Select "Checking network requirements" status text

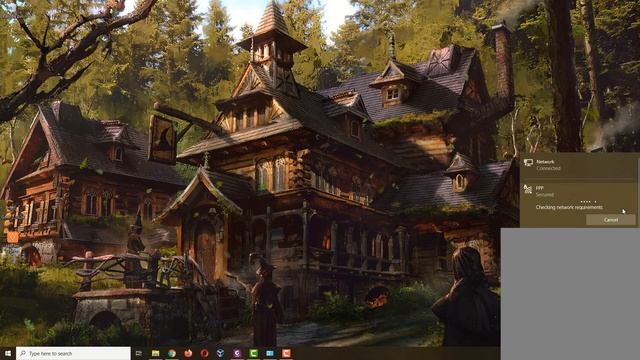pyautogui.click(x=569, y=207)
